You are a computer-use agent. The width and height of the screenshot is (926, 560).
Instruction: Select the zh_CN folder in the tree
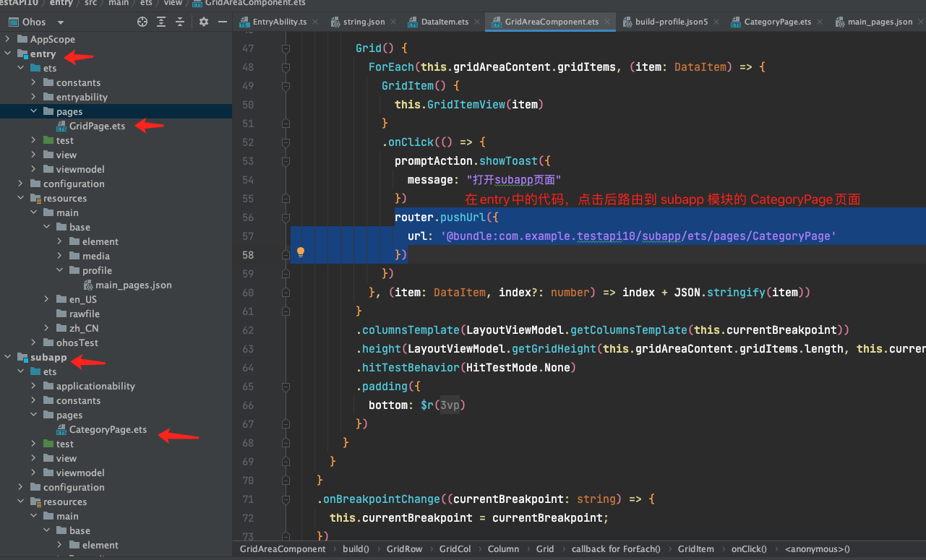tap(84, 328)
